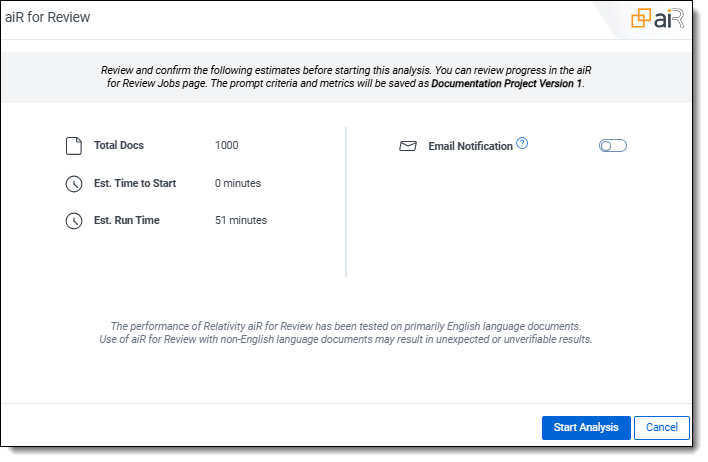This screenshot has width=708, height=462.
Task: Select the Est. Run Time label
Action: click(127, 221)
